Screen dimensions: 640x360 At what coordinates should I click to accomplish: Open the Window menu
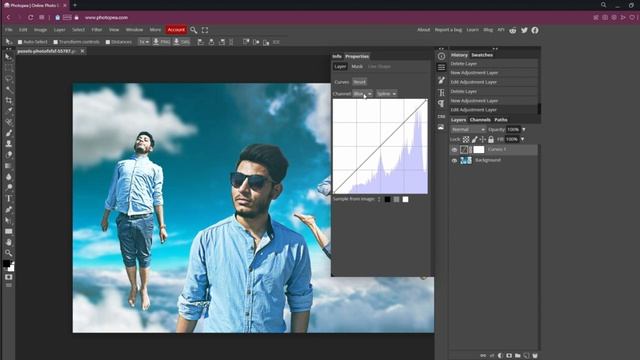[134, 30]
